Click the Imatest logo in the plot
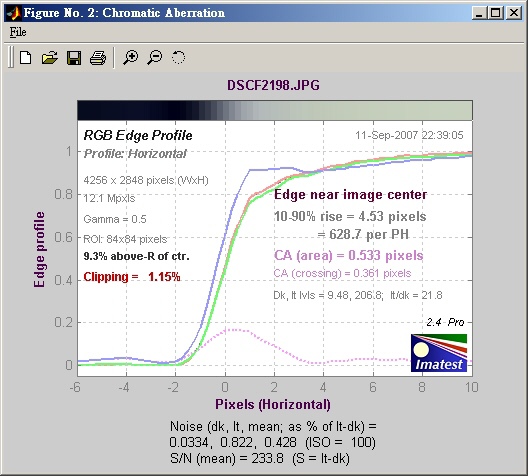 tap(439, 353)
